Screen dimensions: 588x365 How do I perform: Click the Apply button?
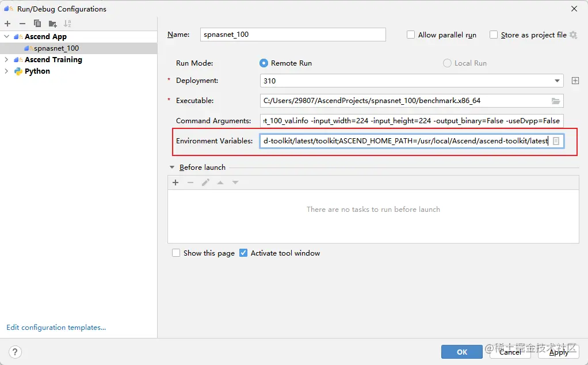point(559,352)
